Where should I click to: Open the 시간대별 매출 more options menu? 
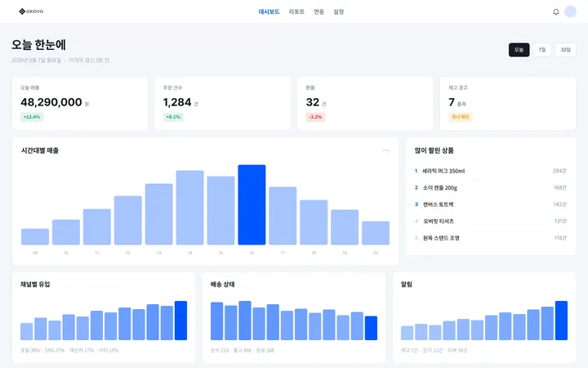point(385,150)
